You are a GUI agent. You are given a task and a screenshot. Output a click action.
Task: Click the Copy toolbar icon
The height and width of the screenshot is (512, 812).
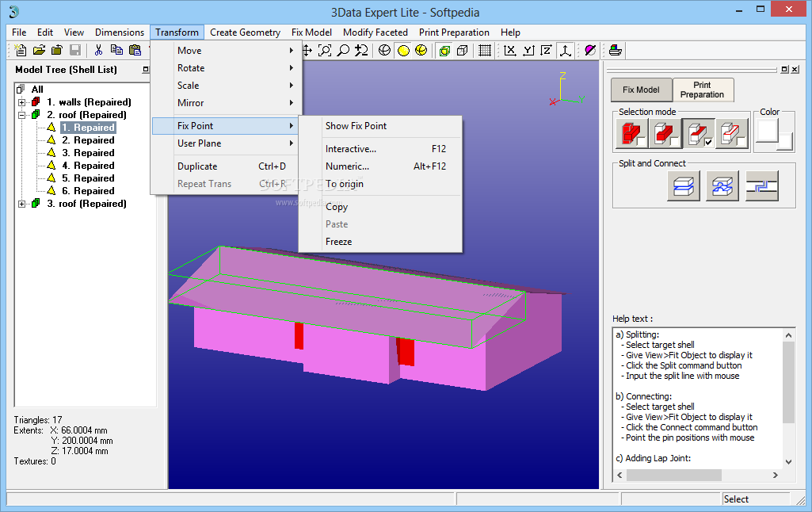[116, 50]
